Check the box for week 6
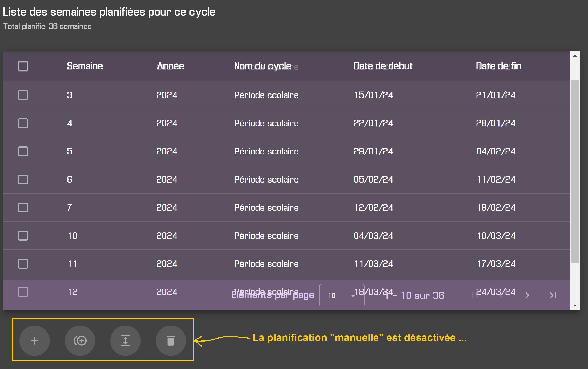Screen dimensions: 588x369 (x=23, y=179)
